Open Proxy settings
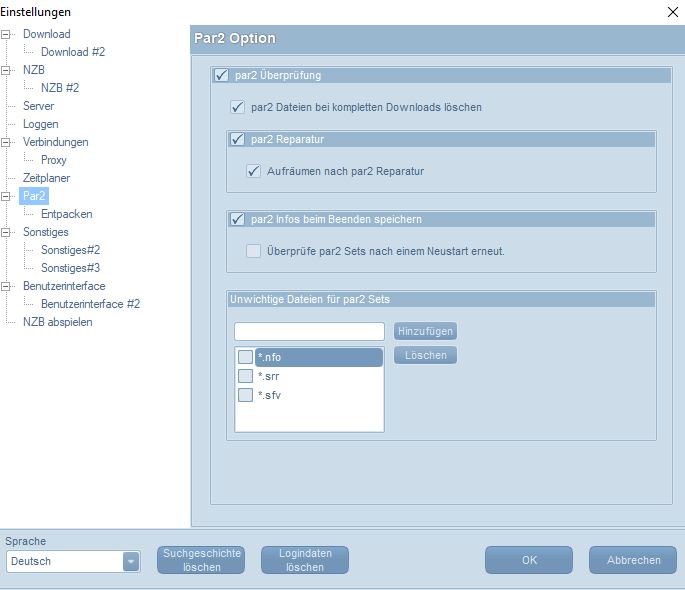 (54, 160)
